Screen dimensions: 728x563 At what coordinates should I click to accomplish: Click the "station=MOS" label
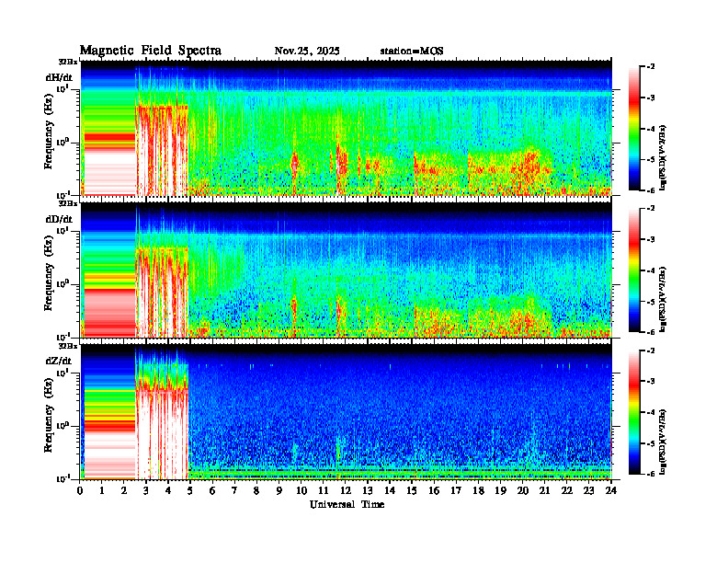(412, 52)
